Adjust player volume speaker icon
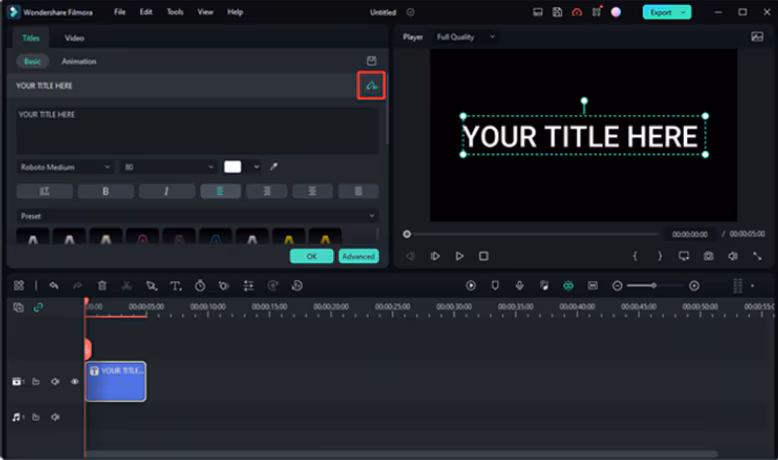This screenshot has width=778, height=460. (x=733, y=256)
